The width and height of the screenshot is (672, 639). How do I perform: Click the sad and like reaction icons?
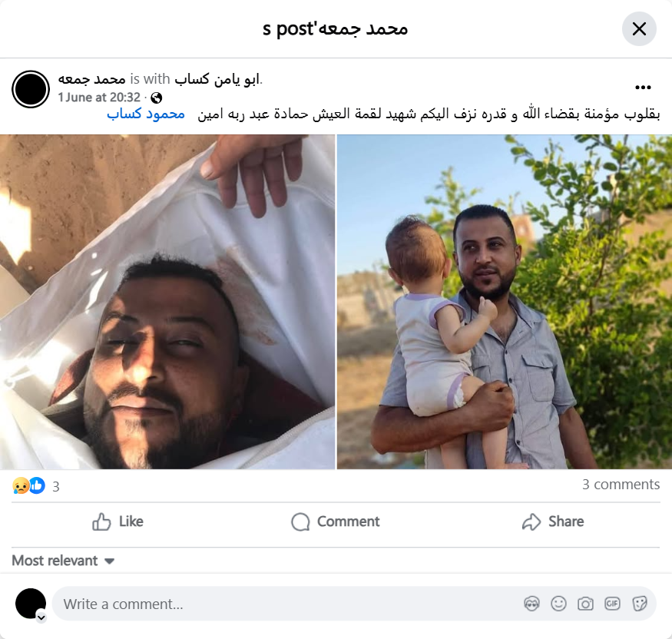pos(28,486)
